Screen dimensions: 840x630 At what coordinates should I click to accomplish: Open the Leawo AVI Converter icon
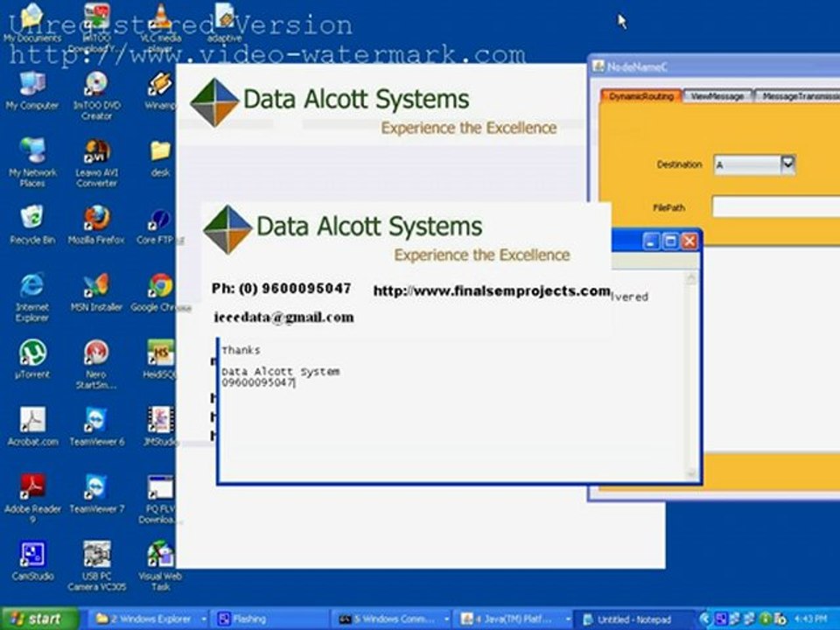point(96,163)
